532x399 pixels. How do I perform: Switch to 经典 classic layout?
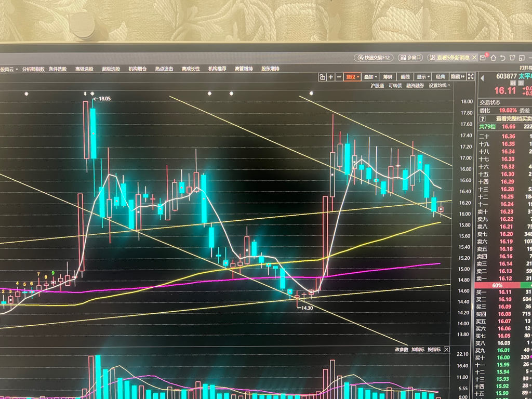click(441, 77)
